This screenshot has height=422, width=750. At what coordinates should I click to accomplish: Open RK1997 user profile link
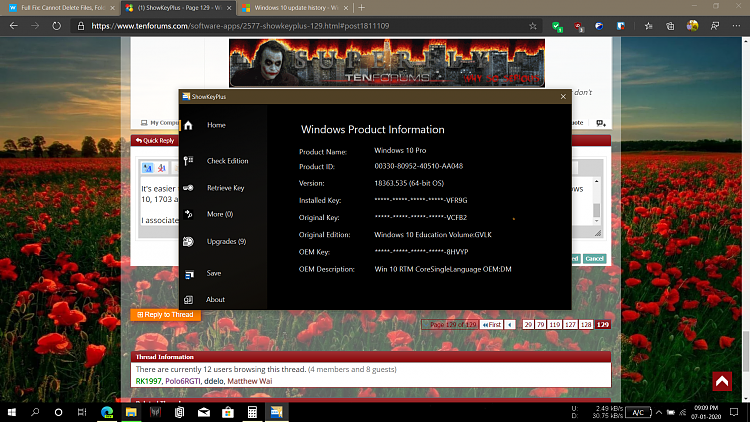tap(148, 381)
